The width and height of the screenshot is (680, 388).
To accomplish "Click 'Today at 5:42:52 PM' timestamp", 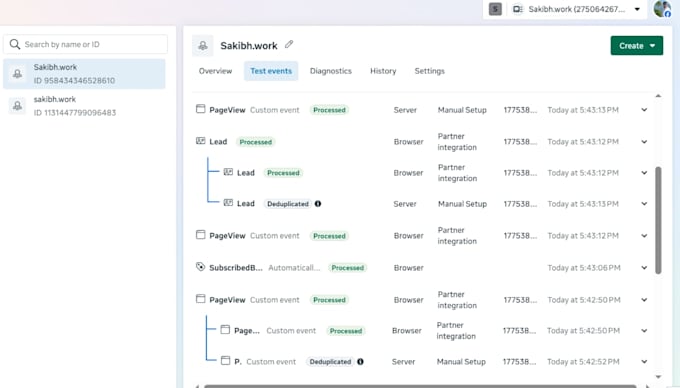I will [583, 362].
